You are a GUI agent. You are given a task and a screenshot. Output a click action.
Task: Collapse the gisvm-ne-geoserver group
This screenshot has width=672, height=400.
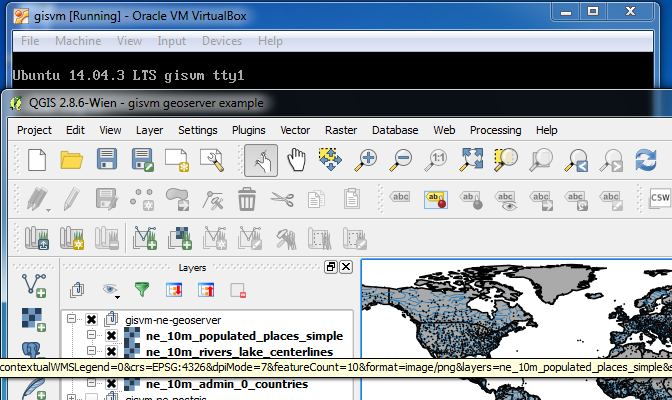point(71,319)
